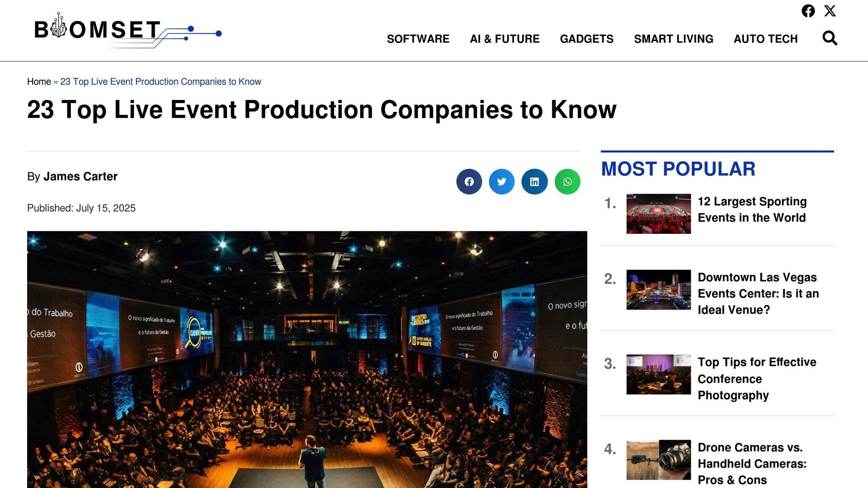868x488 pixels.
Task: Open the X social icon in header
Action: [x=830, y=11]
